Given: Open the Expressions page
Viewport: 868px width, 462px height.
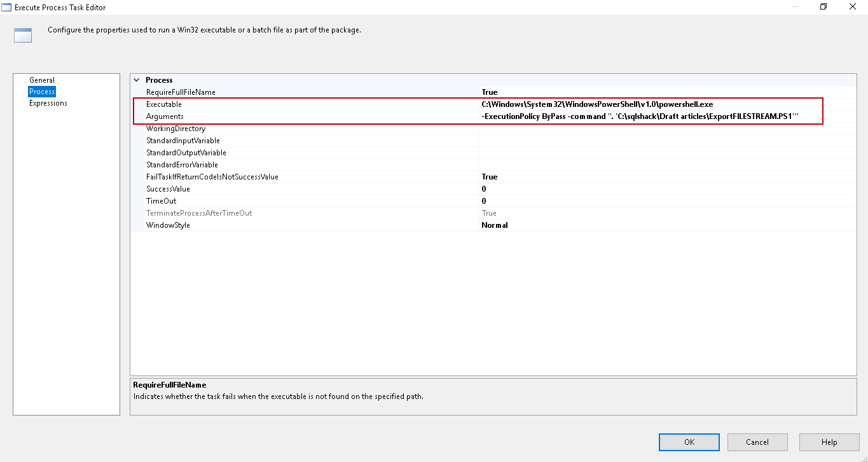Looking at the screenshot, I should pos(48,103).
